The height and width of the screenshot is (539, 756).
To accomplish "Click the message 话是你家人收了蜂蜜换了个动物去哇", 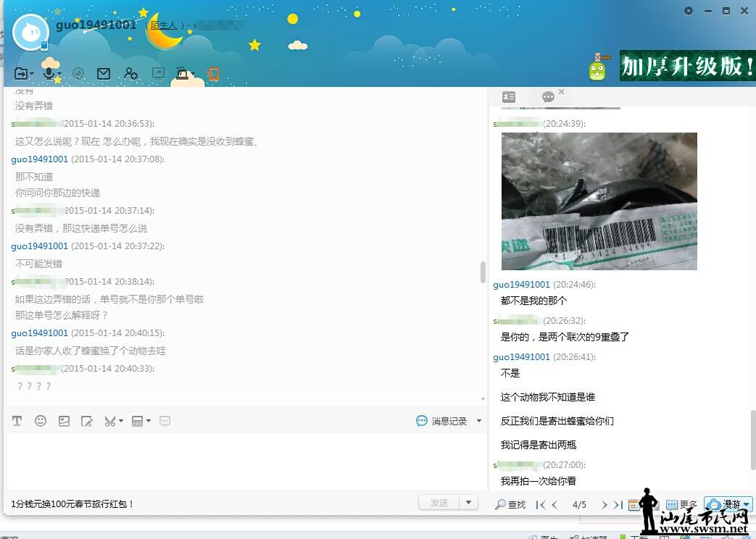I will (x=90, y=351).
